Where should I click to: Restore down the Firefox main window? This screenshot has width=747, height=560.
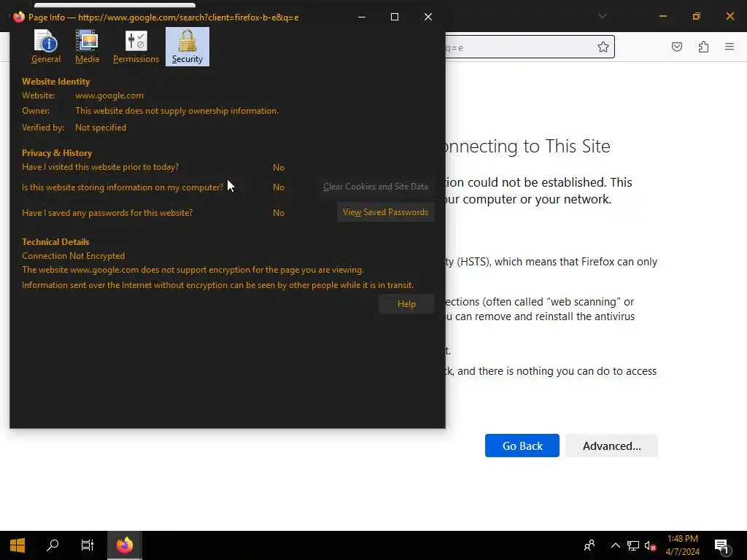tap(696, 16)
